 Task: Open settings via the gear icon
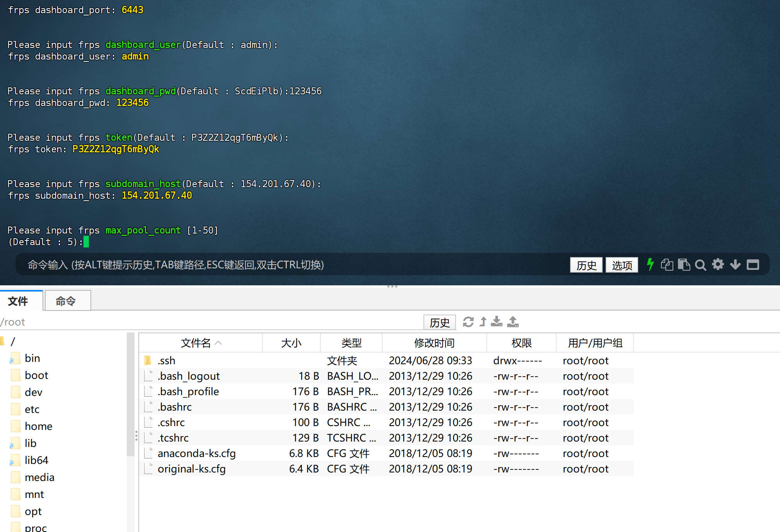(718, 265)
